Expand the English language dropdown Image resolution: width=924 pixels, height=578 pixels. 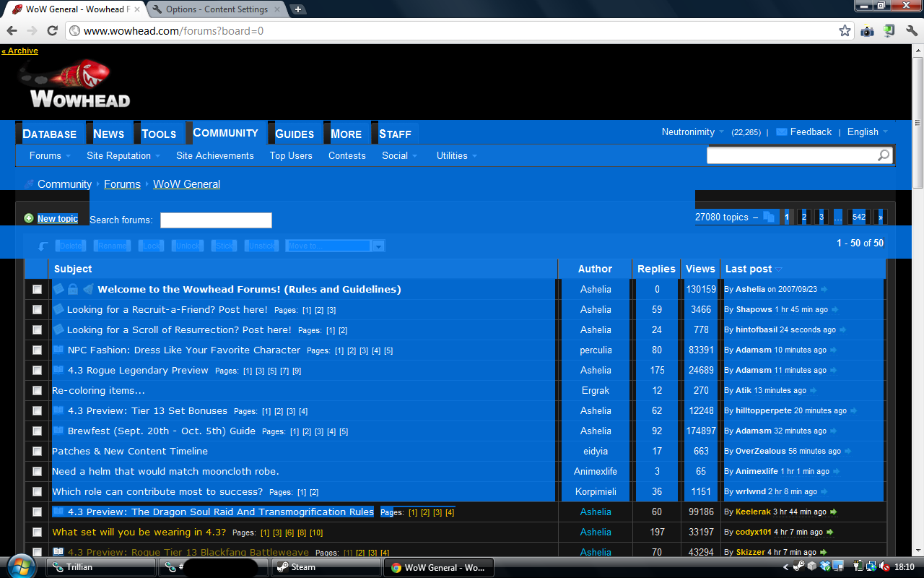(867, 132)
